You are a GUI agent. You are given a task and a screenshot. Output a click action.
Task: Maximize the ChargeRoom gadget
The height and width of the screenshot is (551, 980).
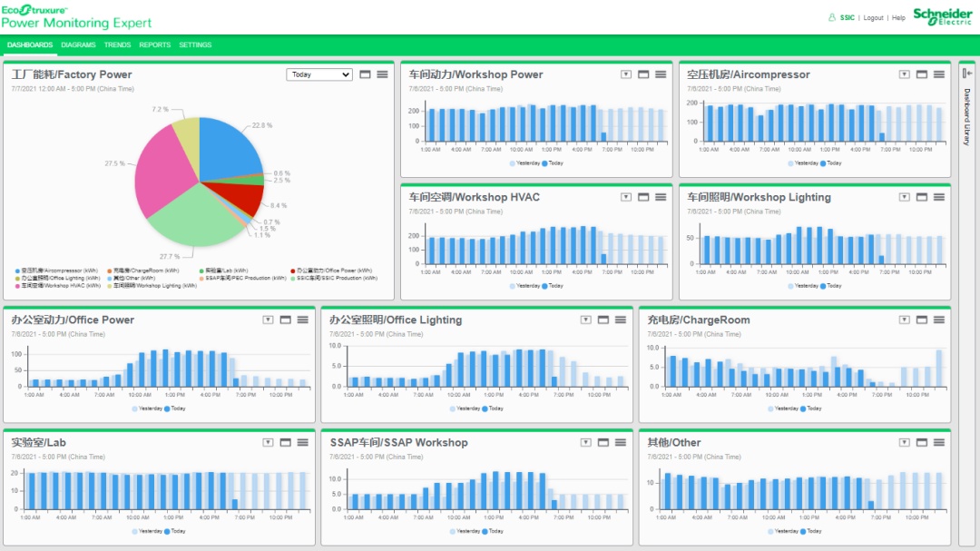pyautogui.click(x=922, y=320)
